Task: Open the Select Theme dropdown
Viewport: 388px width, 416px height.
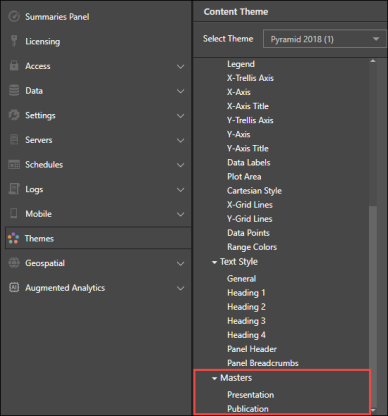Action: 324,39
